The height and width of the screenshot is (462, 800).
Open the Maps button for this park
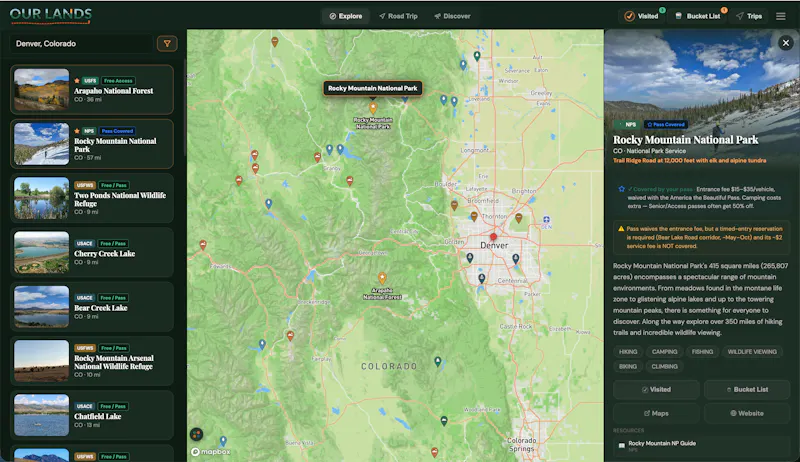pos(656,414)
